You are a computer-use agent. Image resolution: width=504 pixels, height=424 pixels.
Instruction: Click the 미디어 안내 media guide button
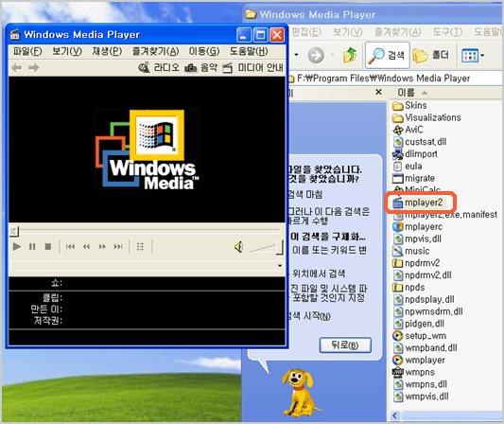coord(252,67)
